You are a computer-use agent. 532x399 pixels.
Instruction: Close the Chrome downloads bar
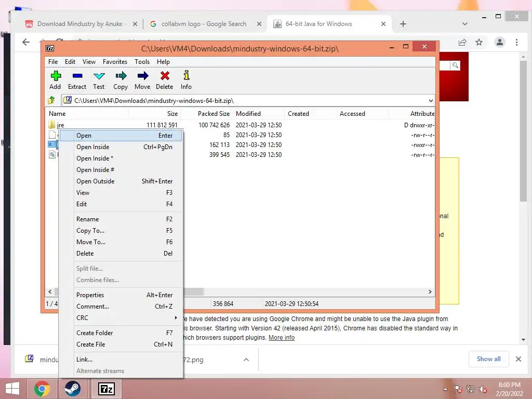click(518, 359)
